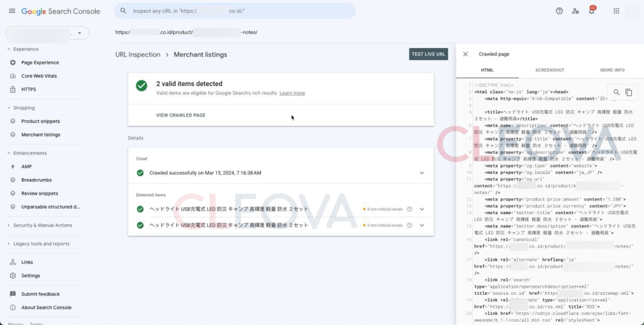Open the hamburger main menu
The width and height of the screenshot is (644, 325).
[x=12, y=11]
